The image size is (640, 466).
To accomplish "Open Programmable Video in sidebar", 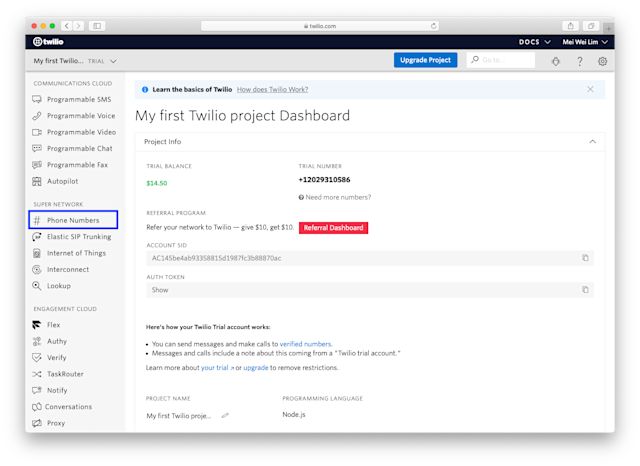I will tap(81, 132).
